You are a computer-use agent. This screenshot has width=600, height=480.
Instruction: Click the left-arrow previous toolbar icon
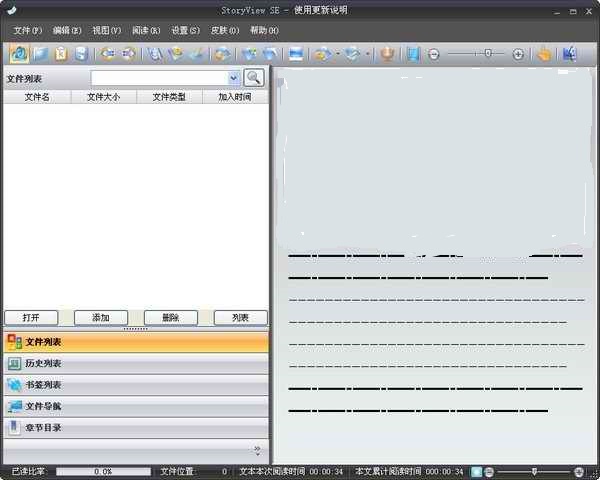[108, 54]
